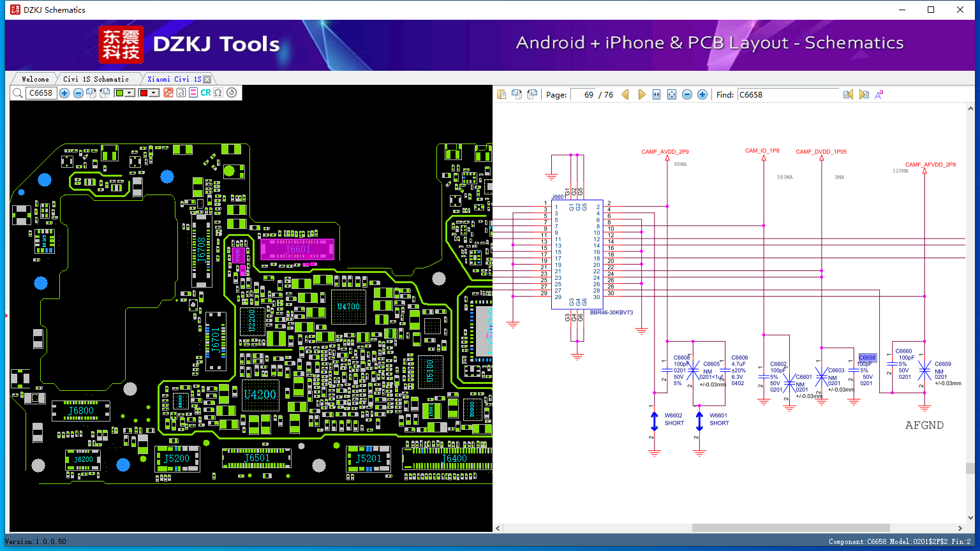The image size is (980, 551).
Task: Fit schematic page to width
Action: (x=657, y=94)
